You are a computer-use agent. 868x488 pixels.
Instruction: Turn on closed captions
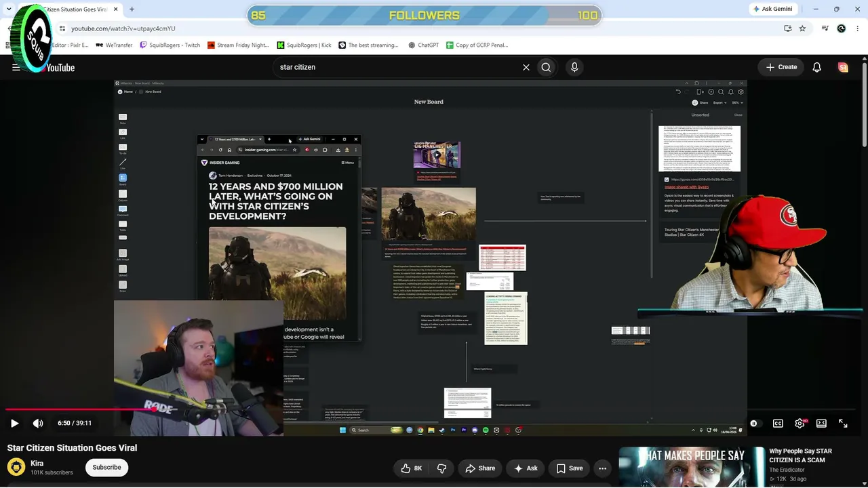pos(778,423)
